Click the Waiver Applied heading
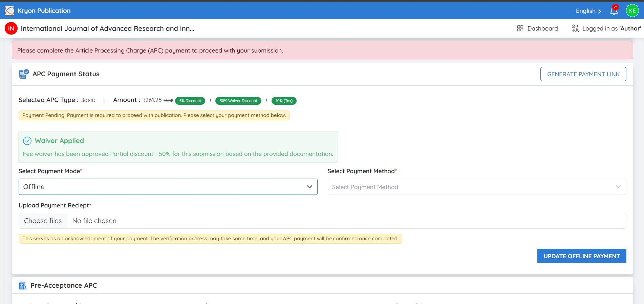This screenshot has width=644, height=304. coord(59,141)
